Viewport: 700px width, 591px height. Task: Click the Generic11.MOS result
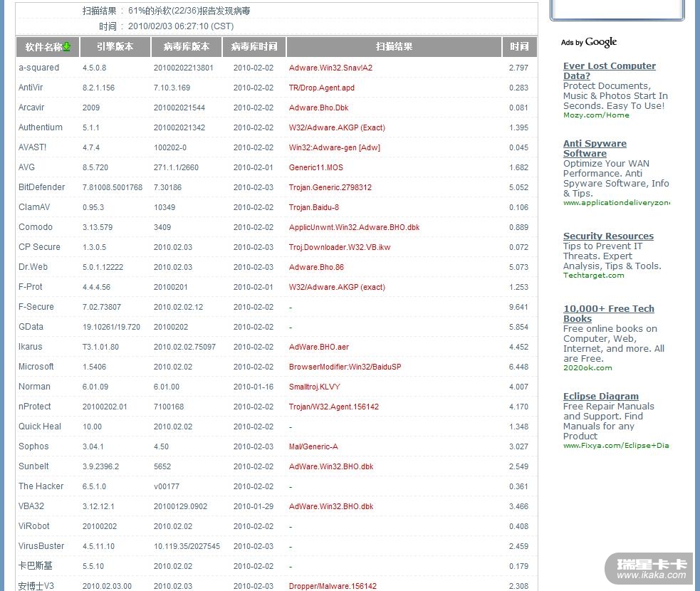coord(316,167)
